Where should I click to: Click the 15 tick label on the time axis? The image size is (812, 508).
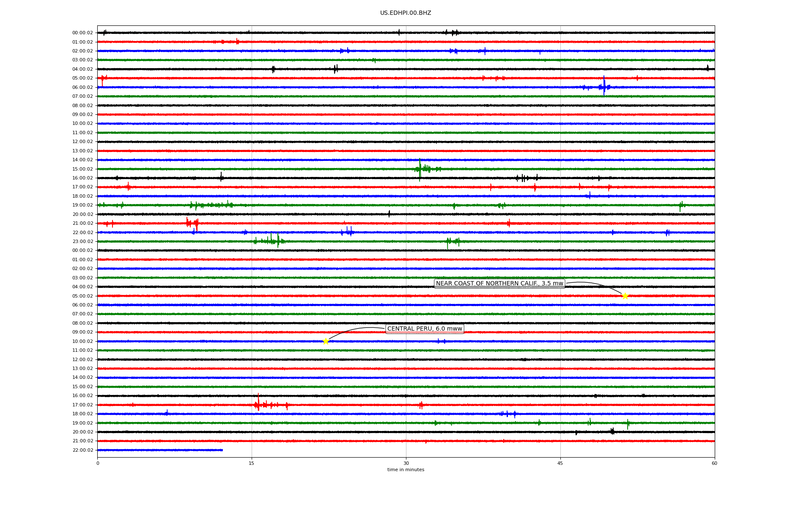coord(252,463)
